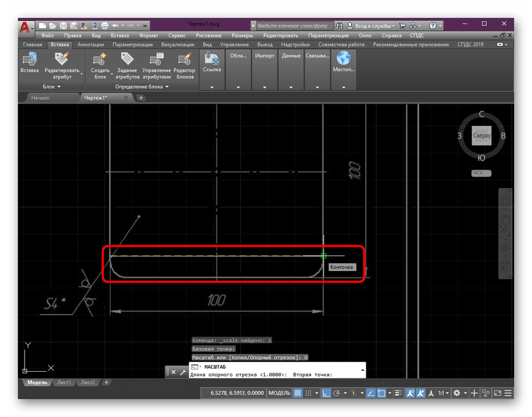Click the Местоположение globe icon
Screen dimensions: 532x417
coord(344,58)
